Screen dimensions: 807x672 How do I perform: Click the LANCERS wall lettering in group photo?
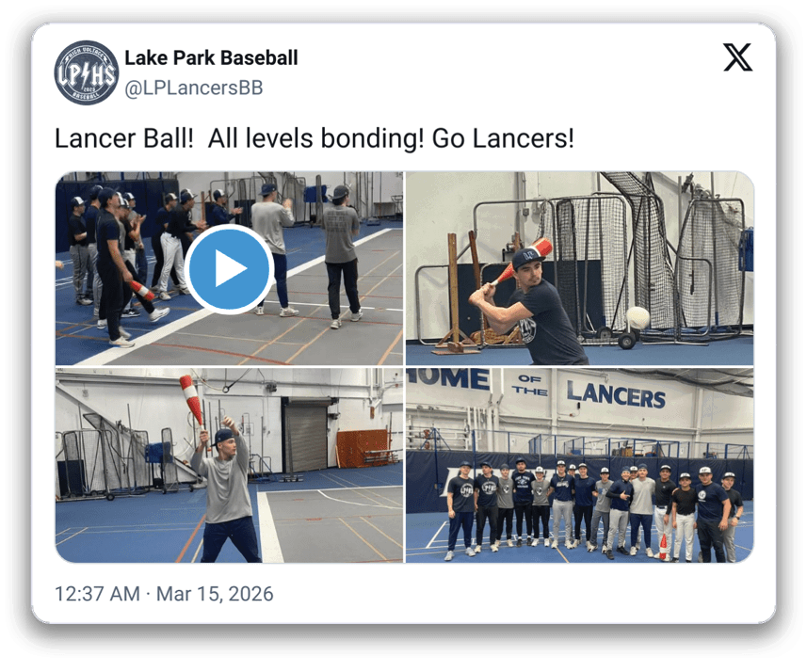(616, 394)
